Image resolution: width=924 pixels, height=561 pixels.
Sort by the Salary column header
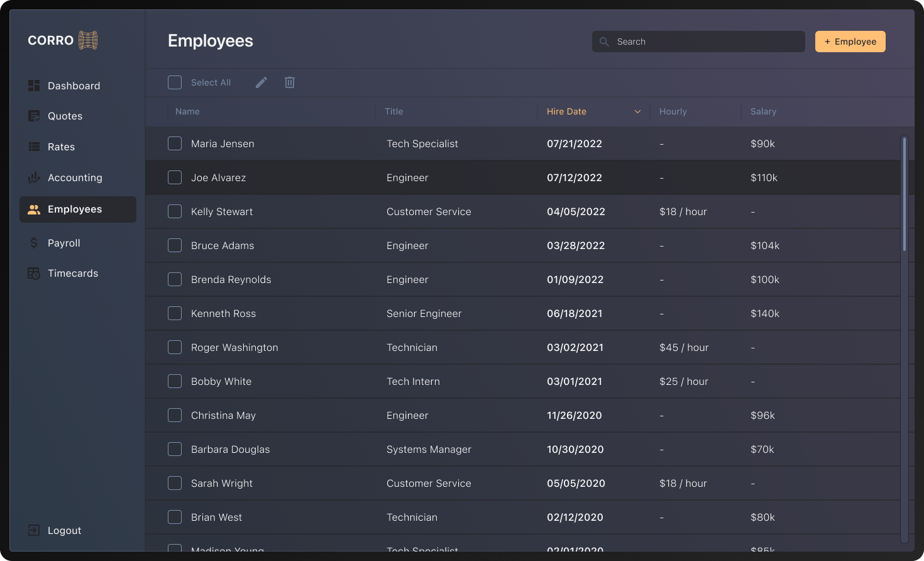[x=763, y=111]
